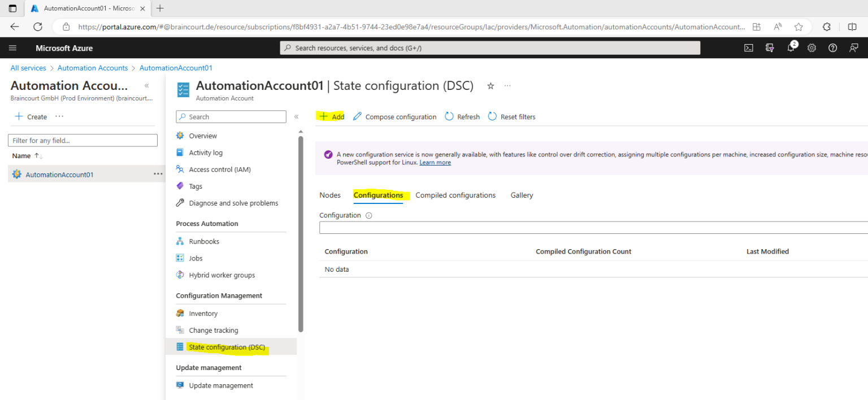Click Add to create a configuration
The height and width of the screenshot is (400, 868).
click(x=331, y=116)
